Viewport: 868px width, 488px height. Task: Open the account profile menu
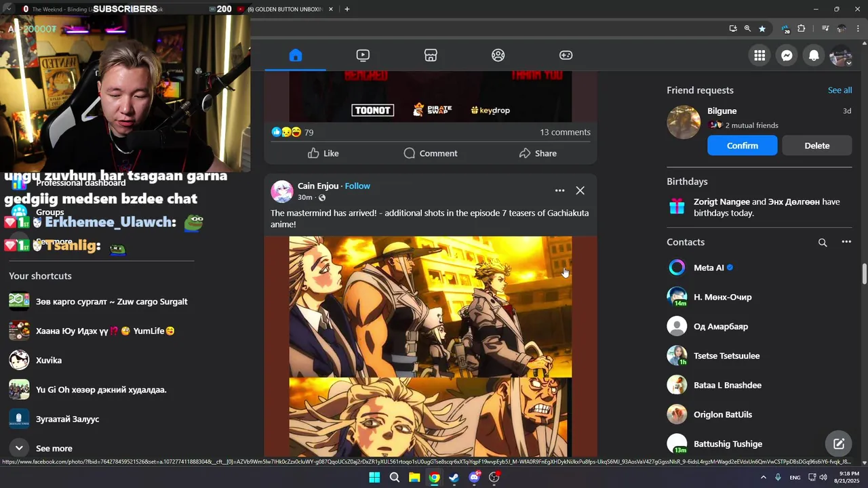(x=841, y=56)
